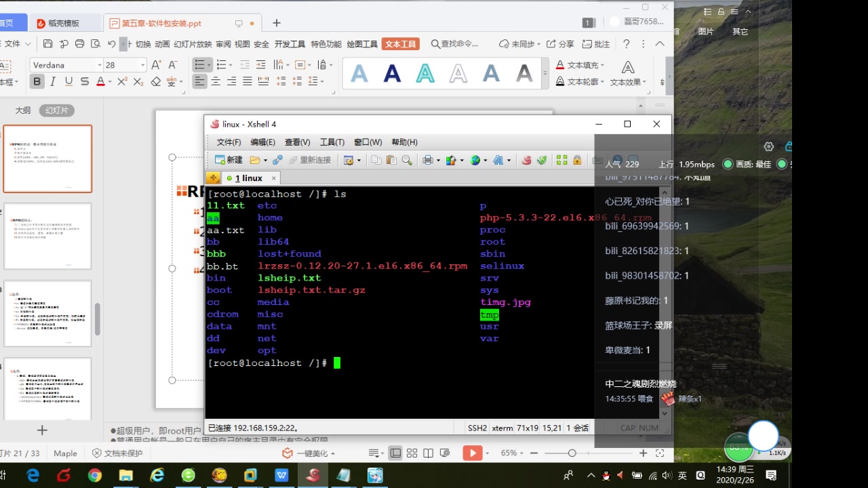868x488 pixels.
Task: Open Xshell 文件(F) menu
Action: point(229,142)
